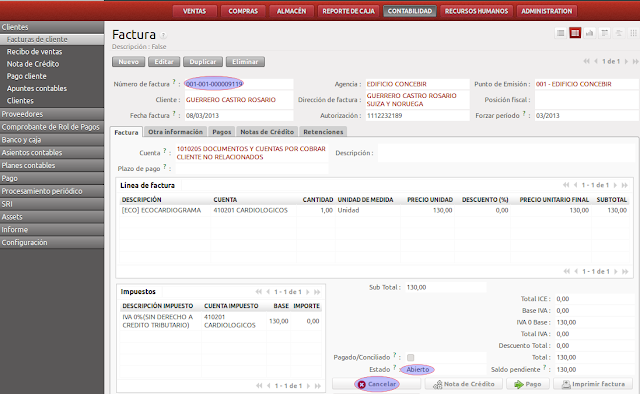Viewport: 640px width, 394px height.
Task: Click the Pago button with green arrow
Action: (x=528, y=384)
